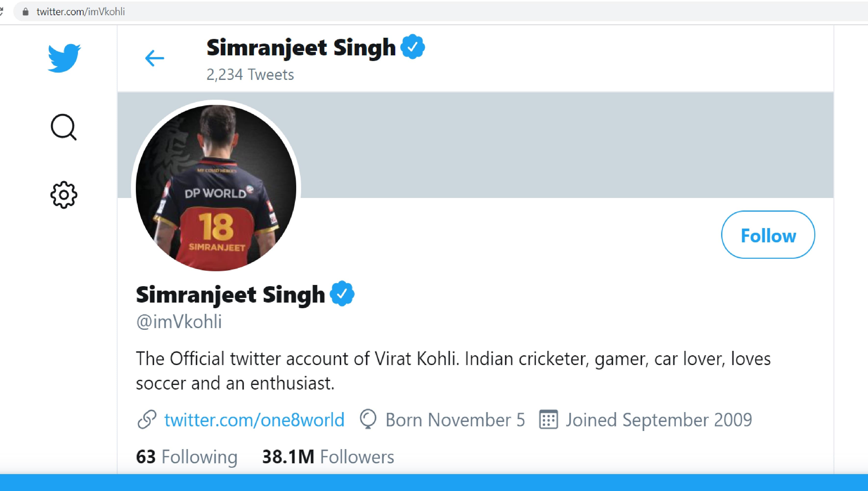This screenshot has height=491, width=868.
Task: Click the Twitter bird logo
Action: 64,58
